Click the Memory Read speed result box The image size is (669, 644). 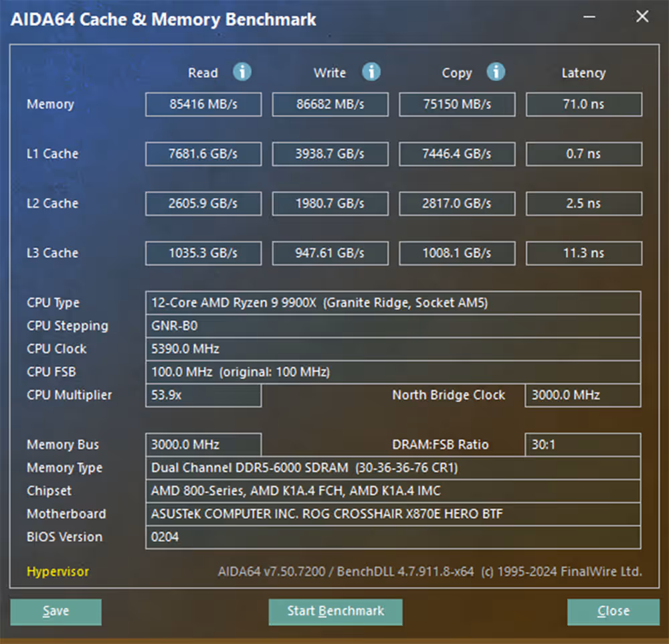tap(203, 104)
